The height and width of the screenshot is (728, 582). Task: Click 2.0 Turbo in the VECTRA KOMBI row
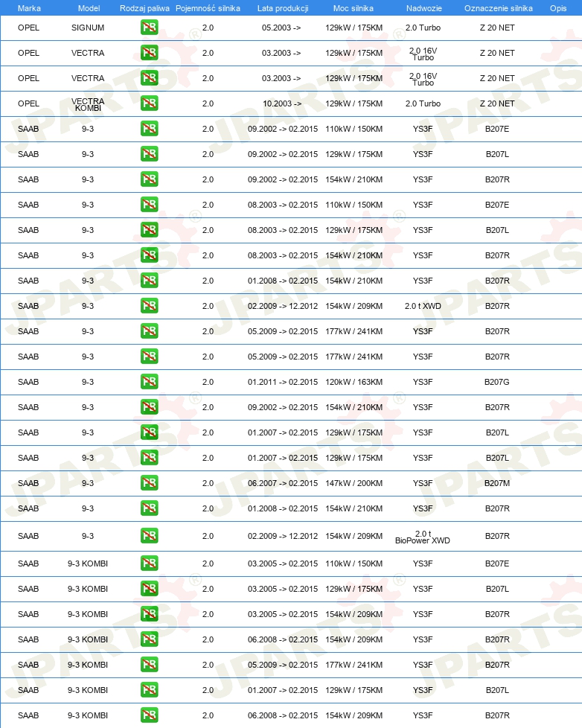point(423,103)
